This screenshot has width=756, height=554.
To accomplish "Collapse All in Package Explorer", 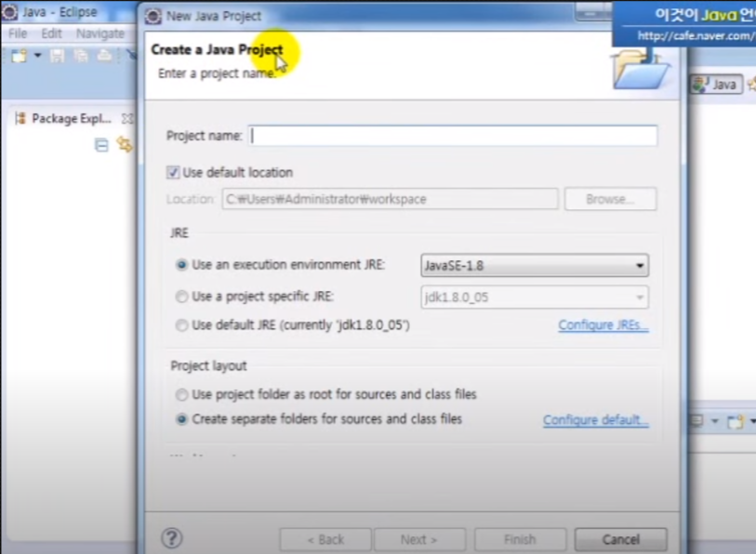I will point(101,145).
